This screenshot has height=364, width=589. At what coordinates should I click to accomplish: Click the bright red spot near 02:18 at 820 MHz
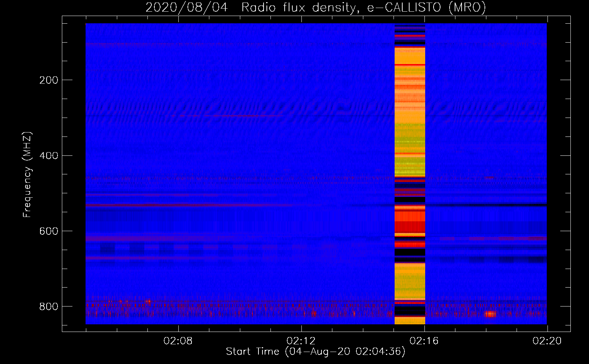coord(490,314)
